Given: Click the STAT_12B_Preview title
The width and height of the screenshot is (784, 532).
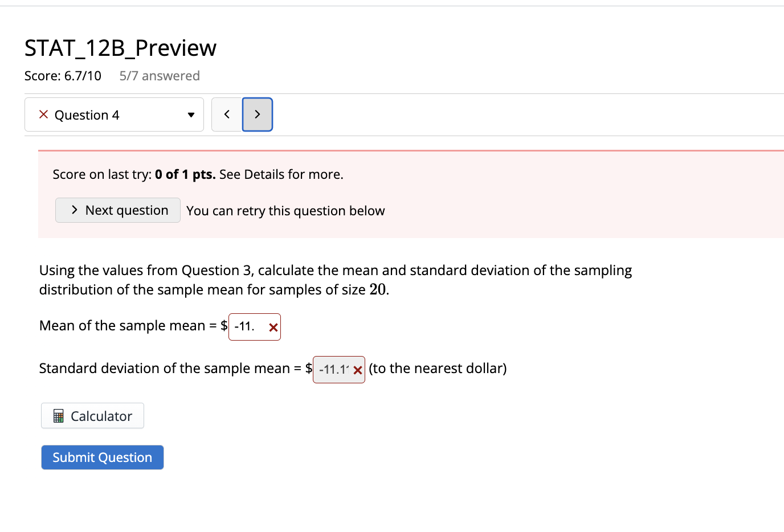Looking at the screenshot, I should 120,48.
